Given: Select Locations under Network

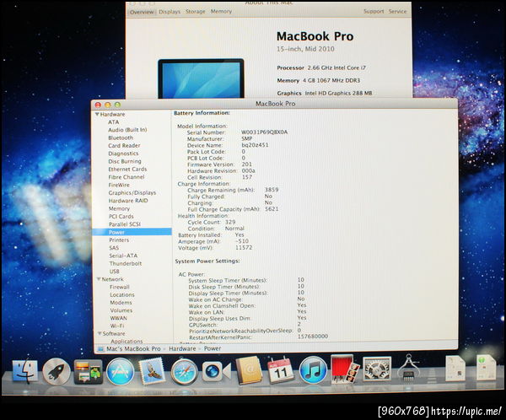Looking at the screenshot, I should coord(122,294).
